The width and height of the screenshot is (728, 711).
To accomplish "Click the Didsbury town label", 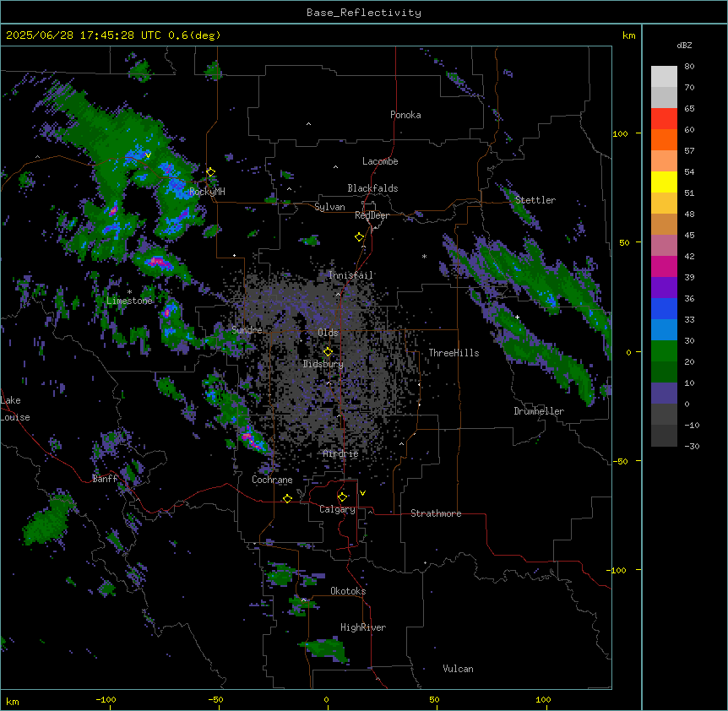I will [323, 364].
